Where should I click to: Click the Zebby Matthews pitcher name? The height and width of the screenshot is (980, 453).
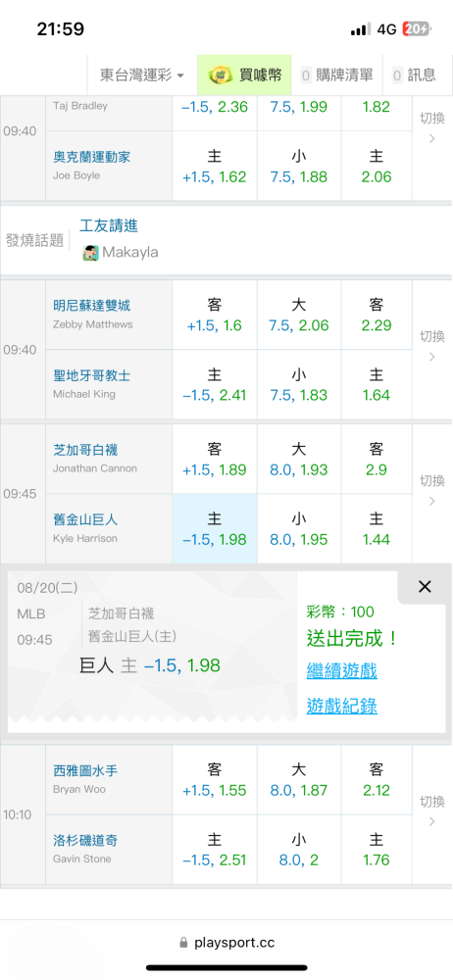click(92, 324)
